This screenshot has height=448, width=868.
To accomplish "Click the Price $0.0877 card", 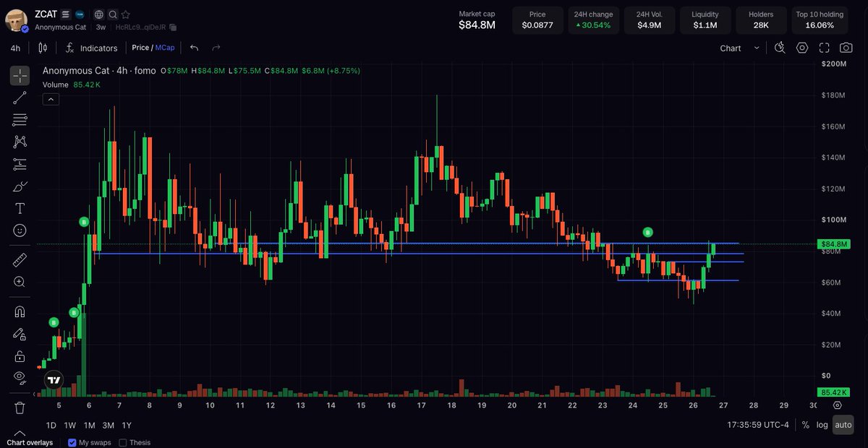I will pyautogui.click(x=537, y=20).
